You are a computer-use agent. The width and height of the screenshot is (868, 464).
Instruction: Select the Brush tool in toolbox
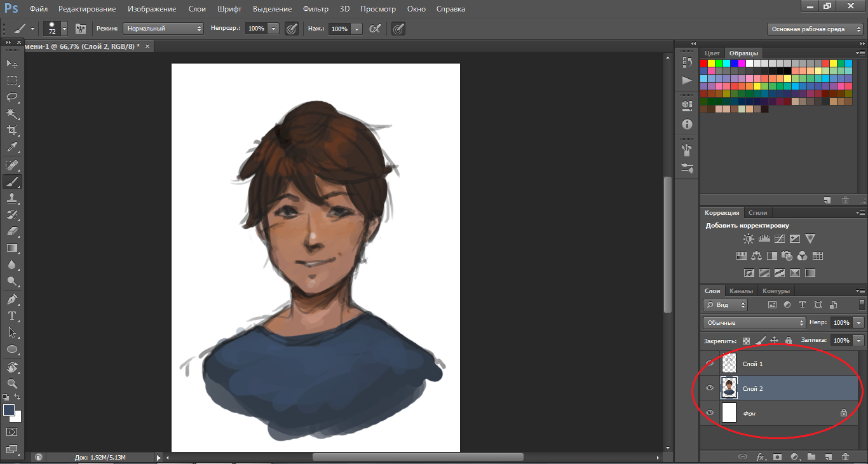pyautogui.click(x=12, y=182)
